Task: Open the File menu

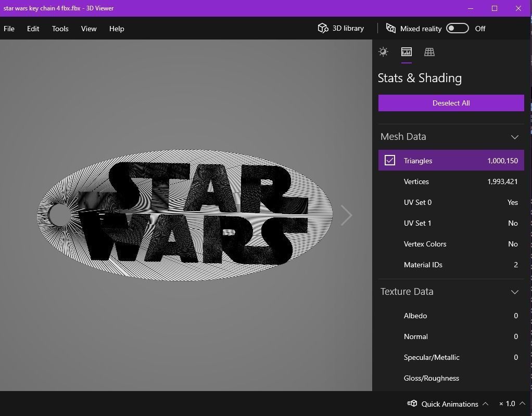Action: point(9,29)
